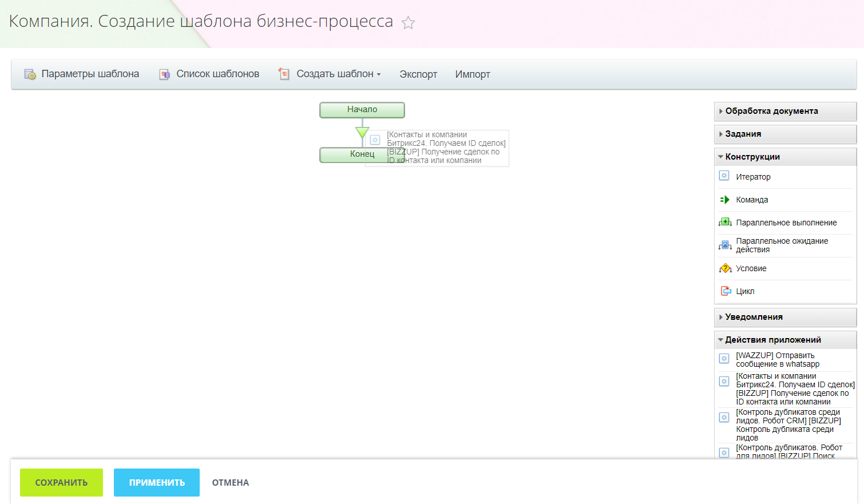The height and width of the screenshot is (504, 864).
Task: Expand the Уведомления section
Action: coord(785,317)
